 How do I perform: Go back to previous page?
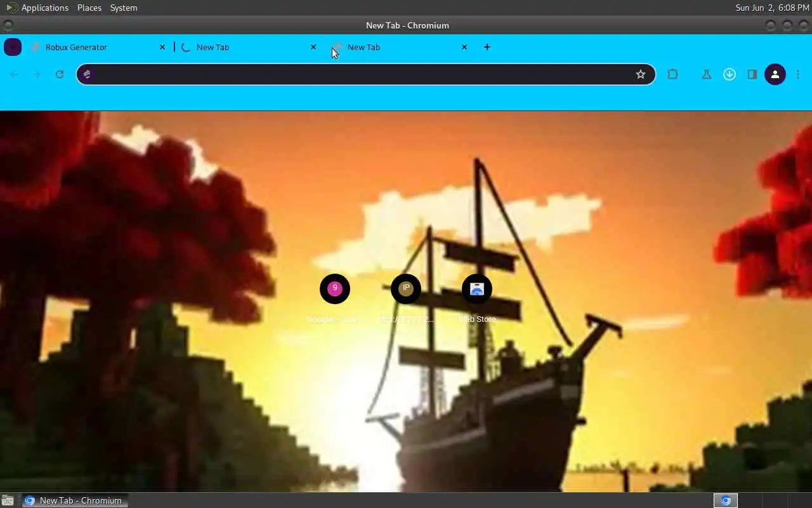pyautogui.click(x=14, y=74)
